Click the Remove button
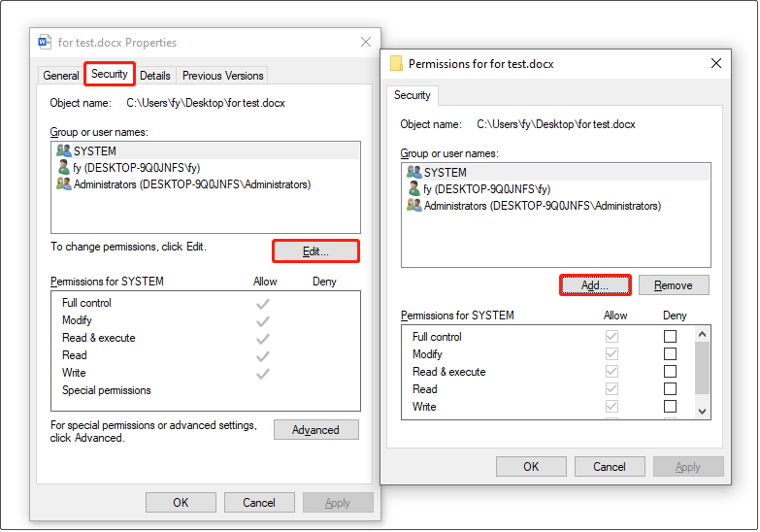Screen dimensions: 760x532 click(674, 285)
